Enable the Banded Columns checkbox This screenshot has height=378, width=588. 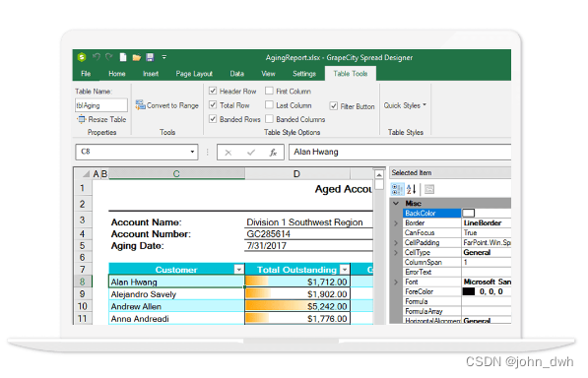tap(269, 119)
